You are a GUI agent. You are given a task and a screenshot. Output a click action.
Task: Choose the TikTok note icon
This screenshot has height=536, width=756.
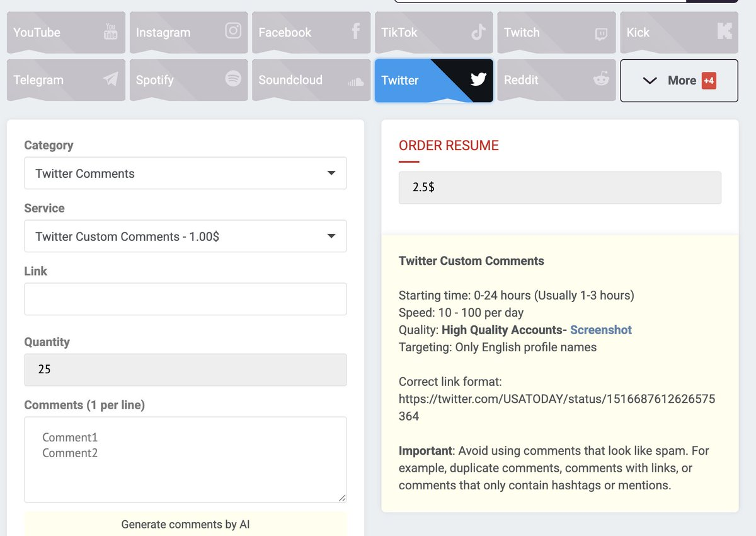coord(478,32)
